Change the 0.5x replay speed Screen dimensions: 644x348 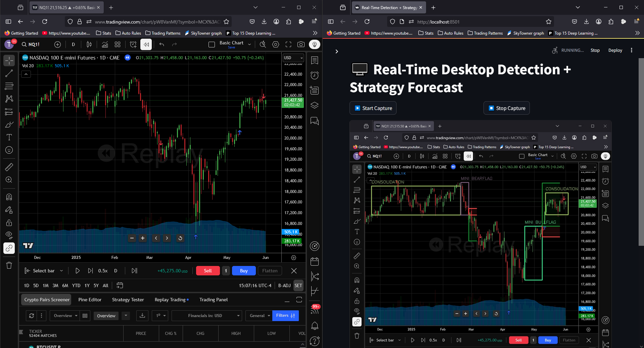tap(103, 271)
